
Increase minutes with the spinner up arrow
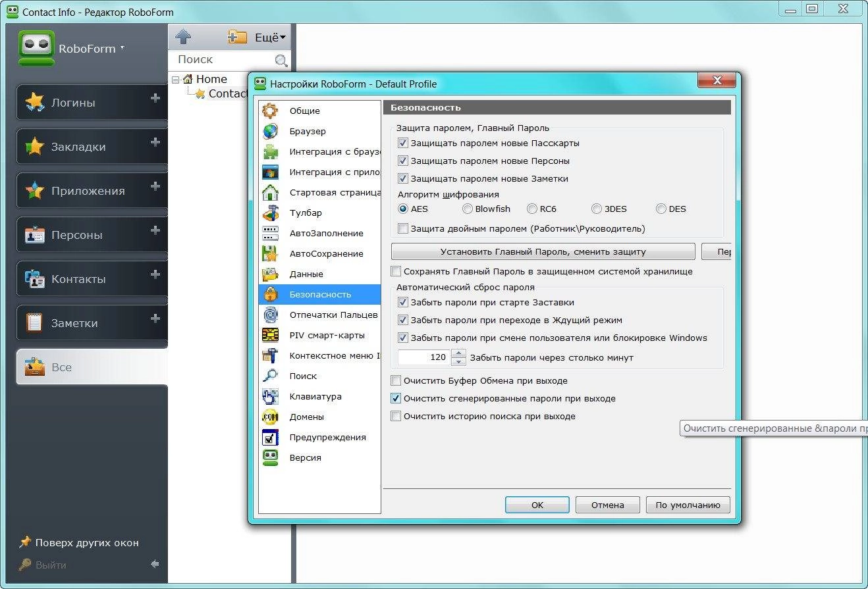459,353
